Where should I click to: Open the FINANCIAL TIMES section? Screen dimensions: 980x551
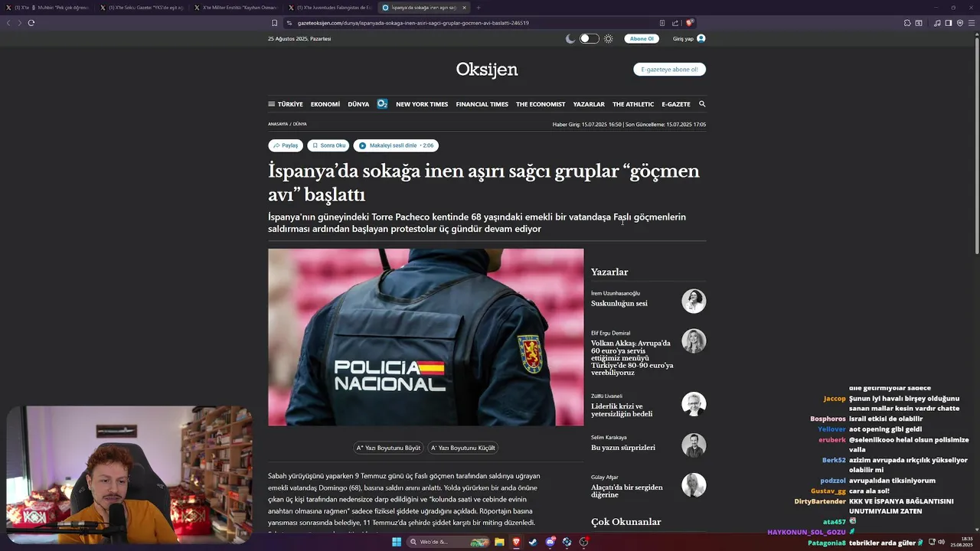click(482, 104)
